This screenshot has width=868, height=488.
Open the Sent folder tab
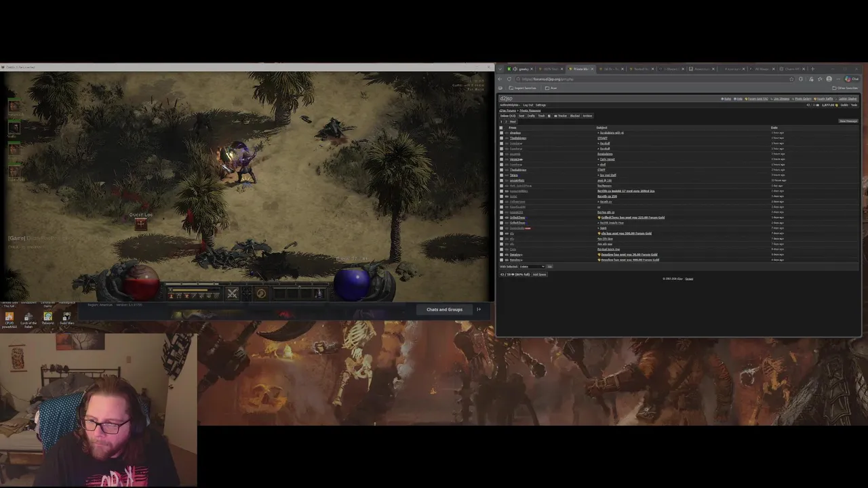tap(521, 116)
